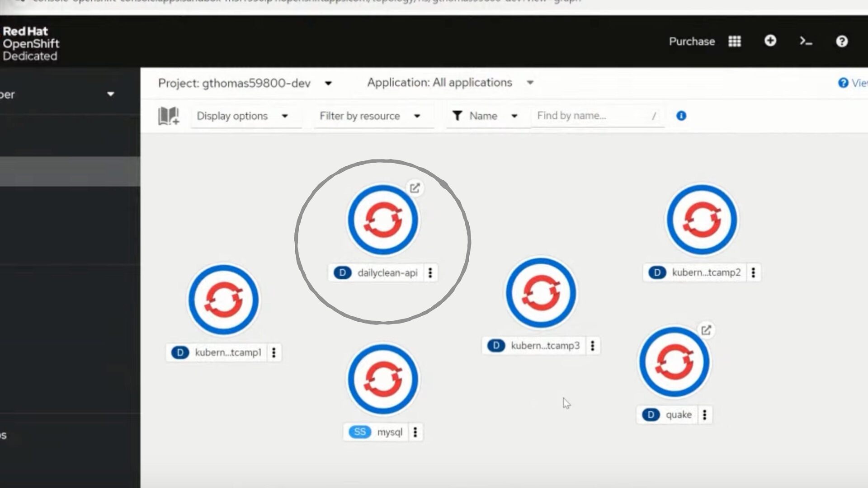Open the application launcher grid icon
Image resolution: width=868 pixels, height=488 pixels.
coord(735,41)
